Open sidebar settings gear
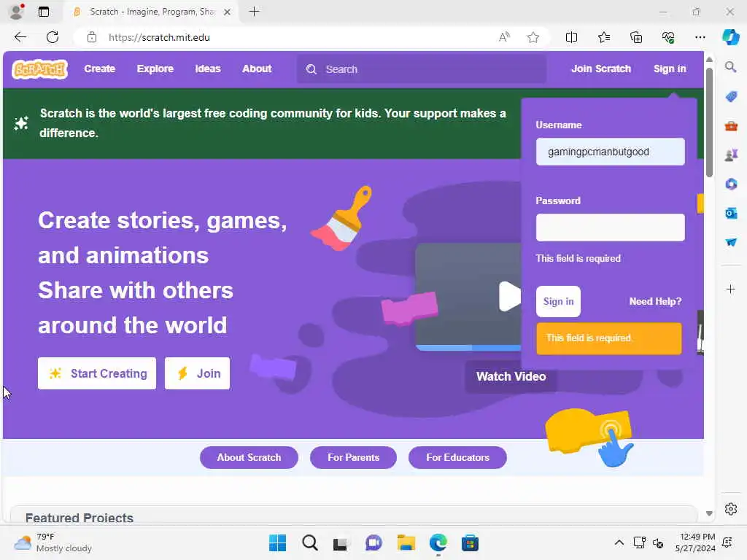Image resolution: width=747 pixels, height=560 pixels. coord(731,509)
